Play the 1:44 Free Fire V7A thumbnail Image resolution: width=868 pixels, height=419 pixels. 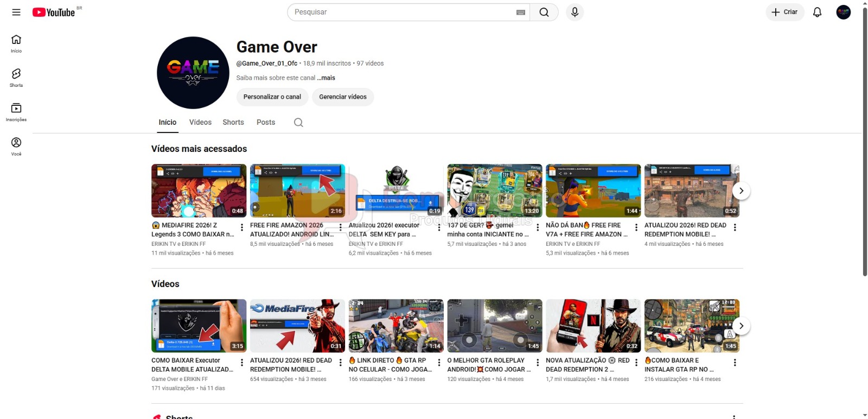(593, 191)
